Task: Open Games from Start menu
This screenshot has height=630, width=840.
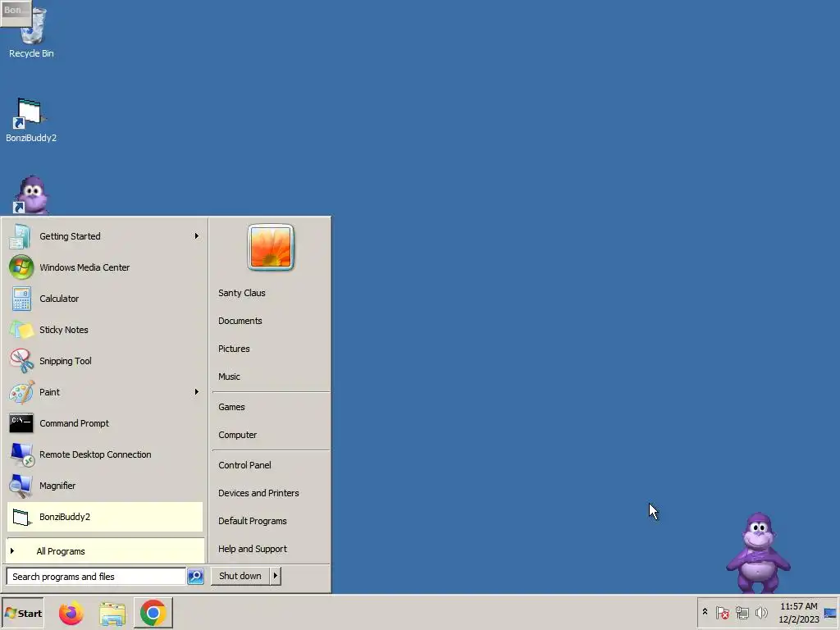Action: pyautogui.click(x=231, y=407)
